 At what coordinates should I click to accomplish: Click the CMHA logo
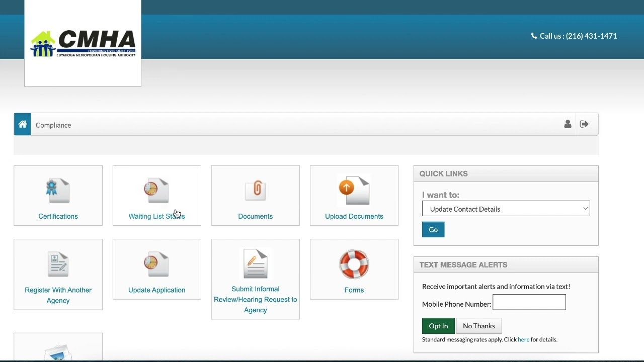tap(83, 44)
